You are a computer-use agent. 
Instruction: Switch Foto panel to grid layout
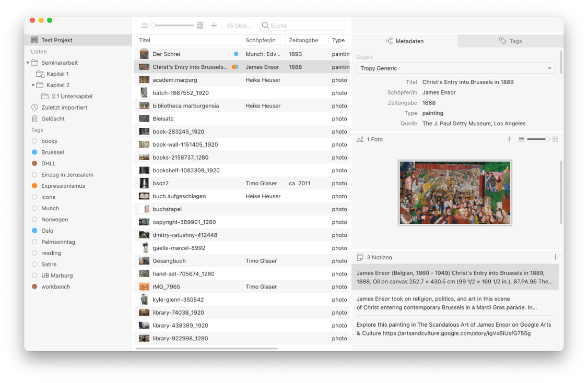[555, 139]
